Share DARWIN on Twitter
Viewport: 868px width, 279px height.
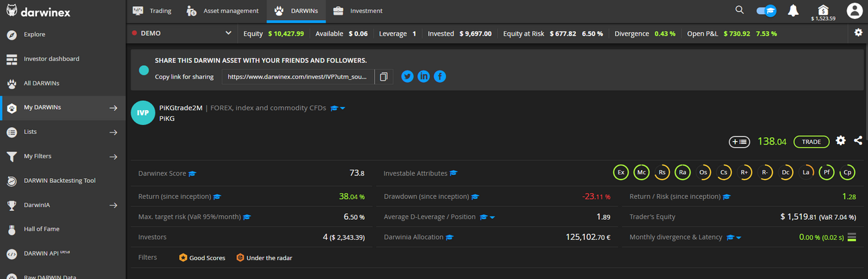407,77
